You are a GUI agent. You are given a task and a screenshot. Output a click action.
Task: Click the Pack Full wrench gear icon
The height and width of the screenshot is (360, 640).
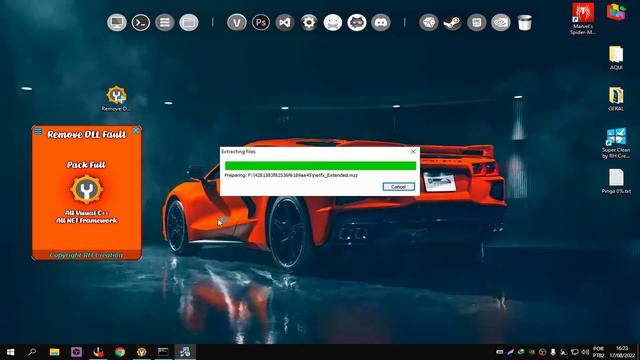(87, 189)
